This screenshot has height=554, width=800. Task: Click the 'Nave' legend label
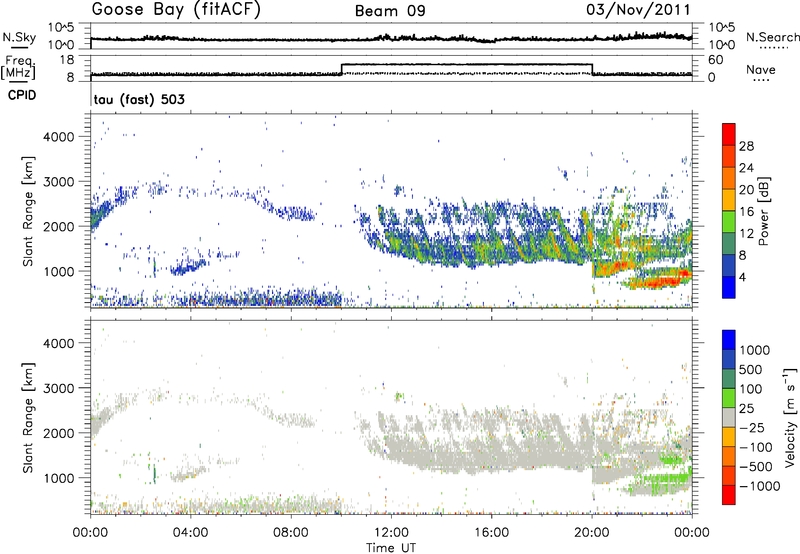[x=761, y=70]
